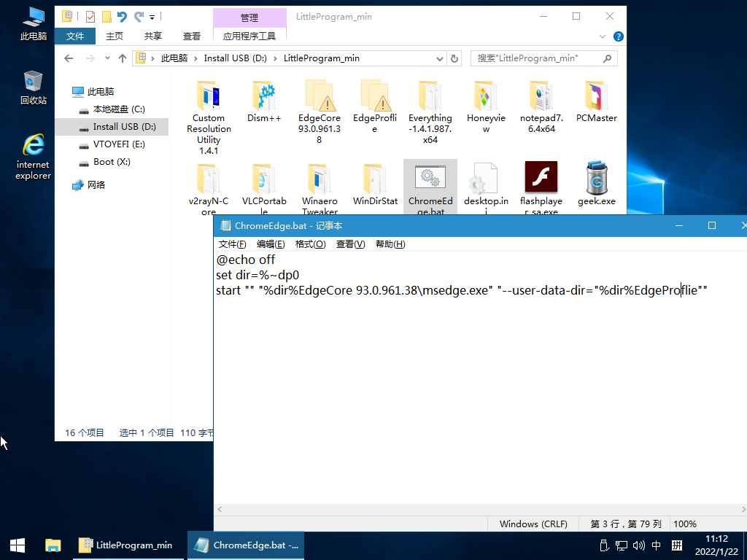The width and height of the screenshot is (747, 560).
Task: Switch to LittleProgram_min taskbar button
Action: (128, 545)
